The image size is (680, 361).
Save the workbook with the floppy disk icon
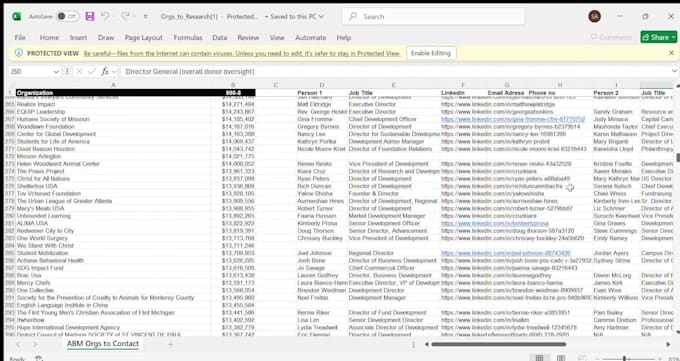(89, 16)
